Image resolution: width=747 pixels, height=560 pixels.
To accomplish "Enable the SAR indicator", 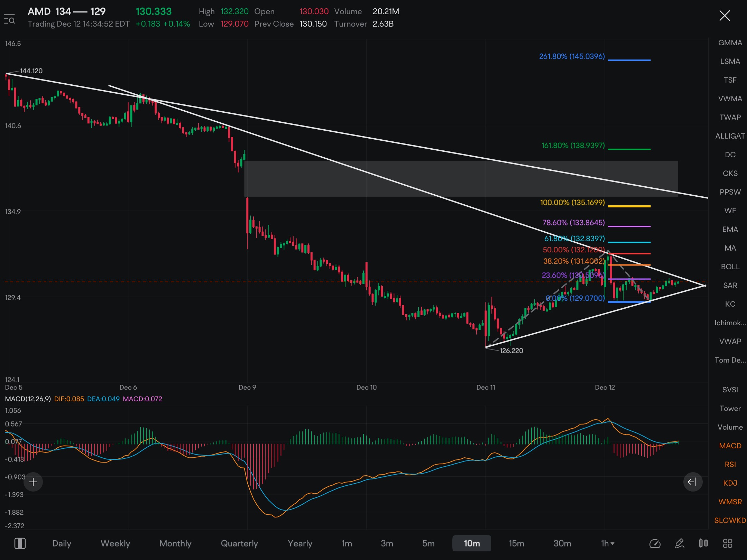I will [x=730, y=286].
